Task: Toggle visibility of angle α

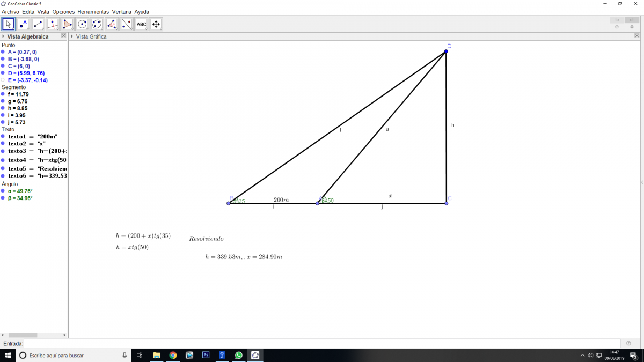Action: [3, 191]
